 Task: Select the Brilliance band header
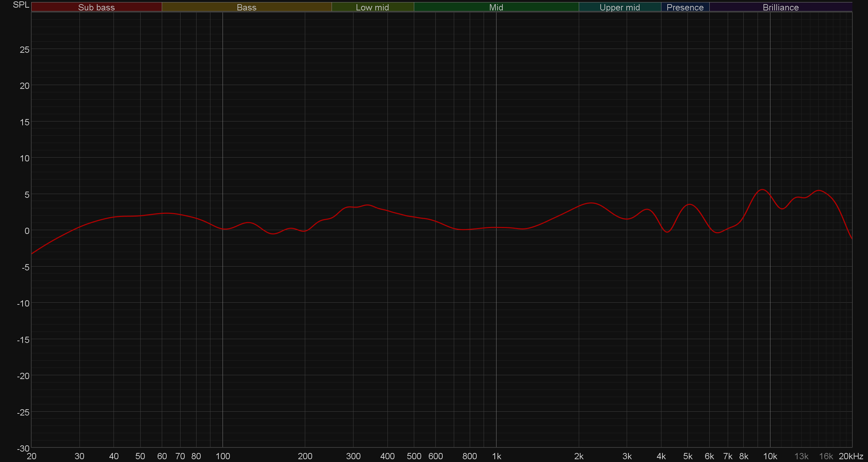[x=781, y=7]
